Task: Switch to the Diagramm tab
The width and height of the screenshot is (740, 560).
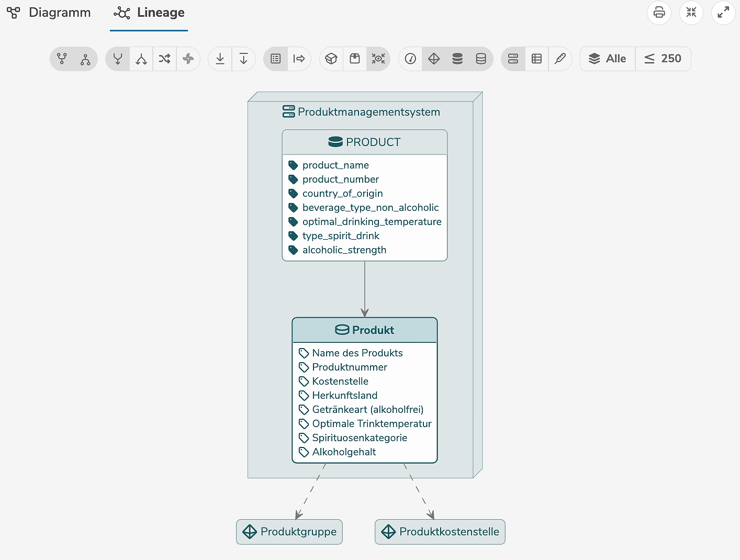Action: click(x=49, y=13)
